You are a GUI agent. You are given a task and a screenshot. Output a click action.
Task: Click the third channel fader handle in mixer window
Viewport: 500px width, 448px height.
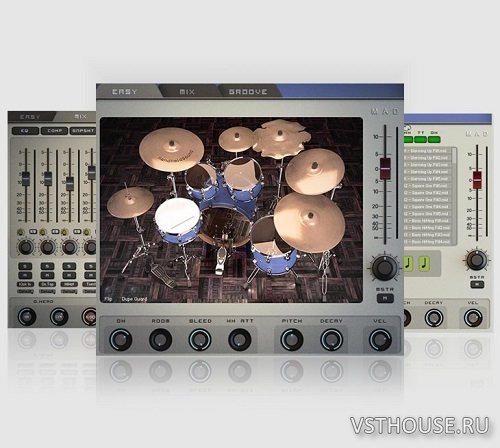coord(70,183)
